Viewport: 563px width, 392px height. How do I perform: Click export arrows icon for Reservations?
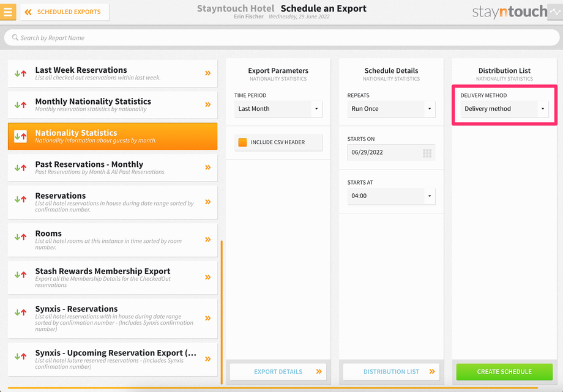tap(20, 199)
